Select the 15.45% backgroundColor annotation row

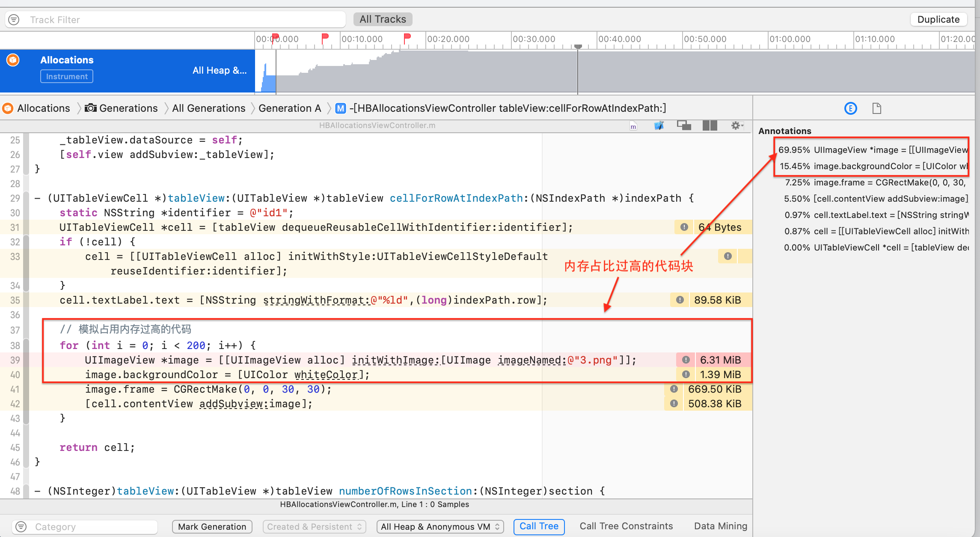pos(873,166)
